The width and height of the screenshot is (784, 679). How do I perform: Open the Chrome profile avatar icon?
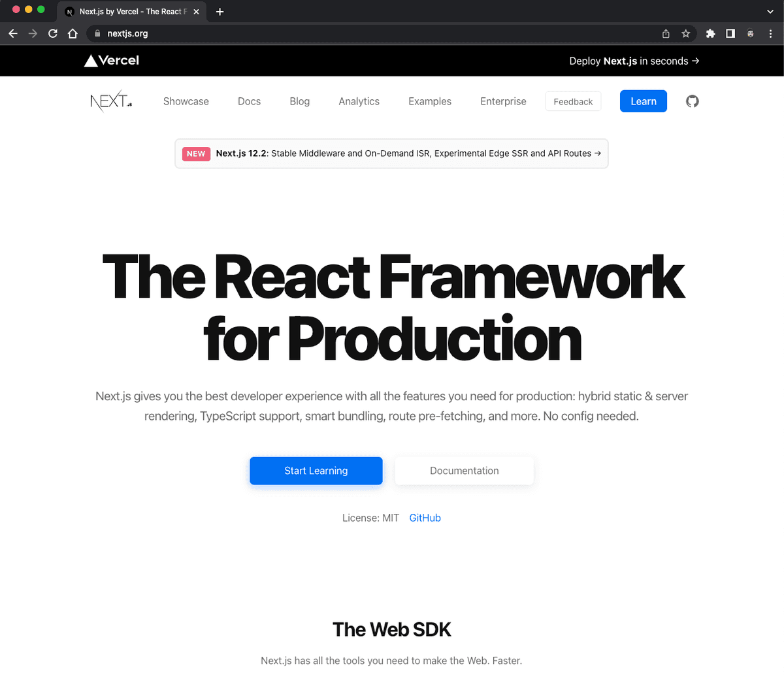750,33
